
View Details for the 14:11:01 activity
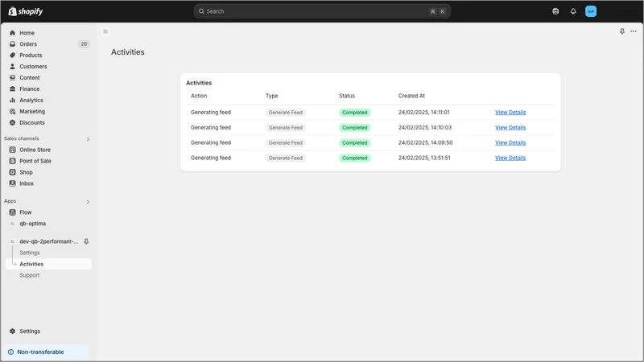click(510, 112)
